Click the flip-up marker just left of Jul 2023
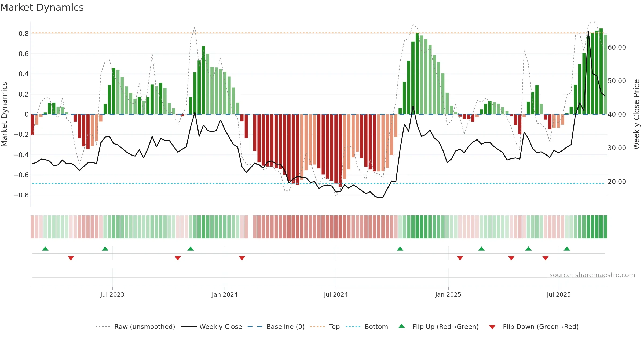This screenshot has height=362, width=644. (105, 249)
